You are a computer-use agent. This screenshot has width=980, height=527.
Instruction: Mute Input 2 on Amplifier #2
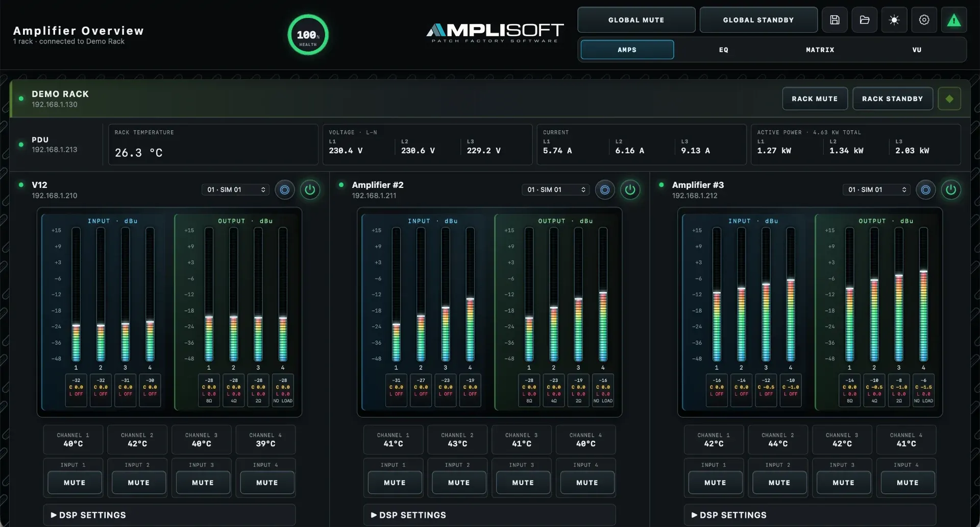[459, 483]
